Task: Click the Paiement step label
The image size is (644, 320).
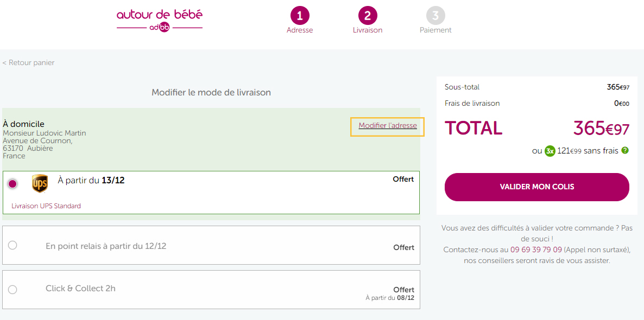Action: [435, 30]
